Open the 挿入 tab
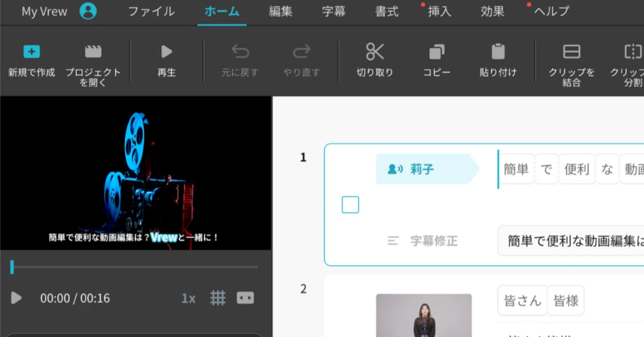The image size is (644, 337). (440, 11)
